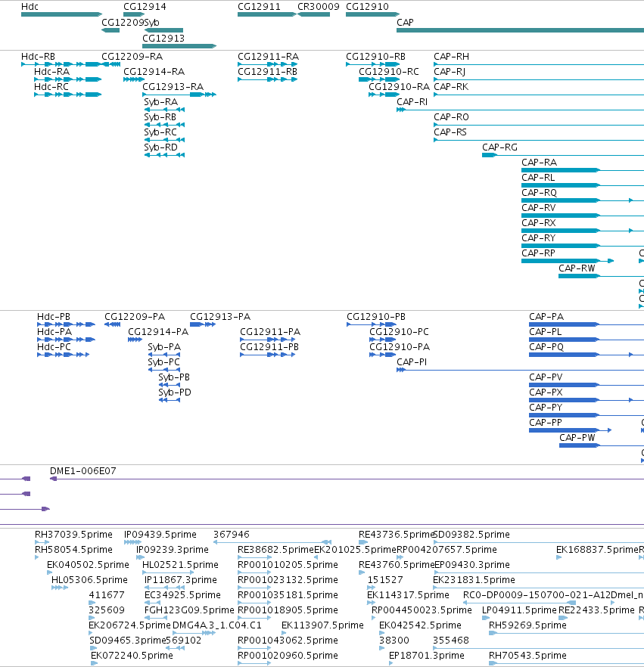Click transcript CAP-RG

[563, 155]
